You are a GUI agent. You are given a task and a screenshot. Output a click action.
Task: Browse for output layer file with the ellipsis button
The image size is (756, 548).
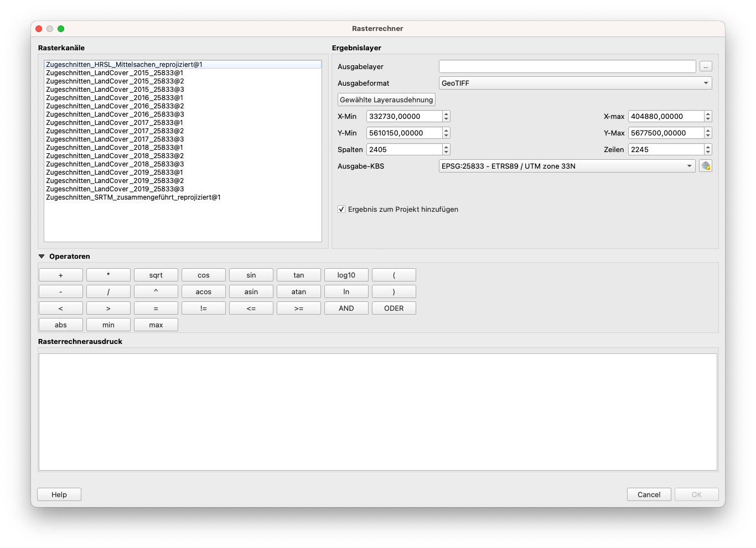click(706, 66)
